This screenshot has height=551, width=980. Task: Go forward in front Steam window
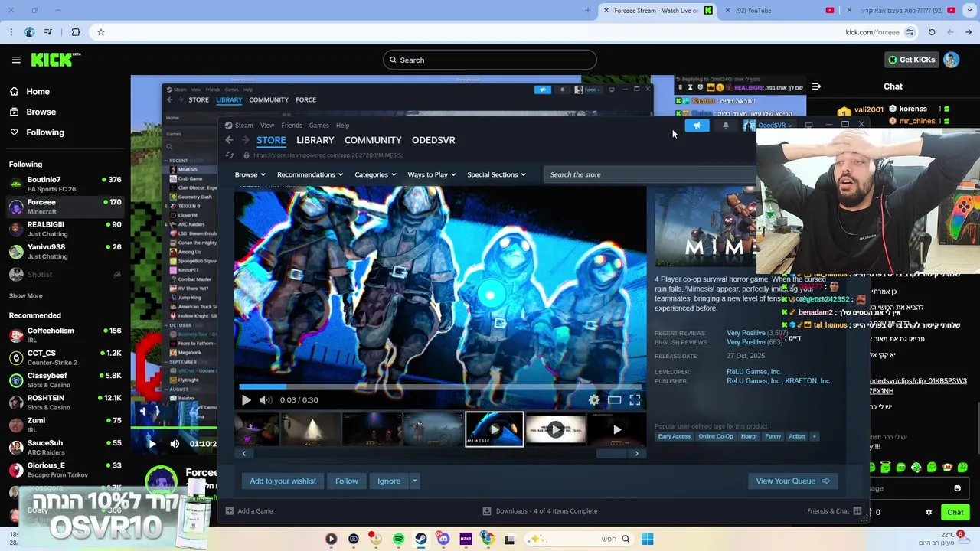tap(246, 140)
